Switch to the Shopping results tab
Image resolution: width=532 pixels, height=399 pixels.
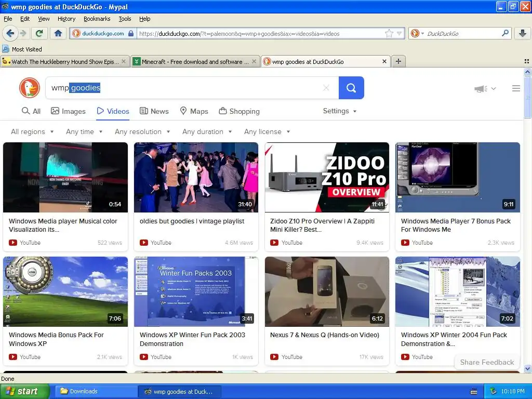coord(239,111)
